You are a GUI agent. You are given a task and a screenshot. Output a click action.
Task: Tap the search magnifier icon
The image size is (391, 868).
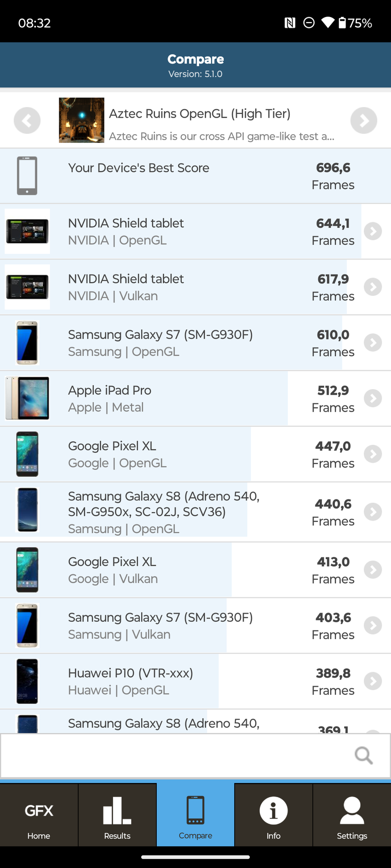coord(363,755)
